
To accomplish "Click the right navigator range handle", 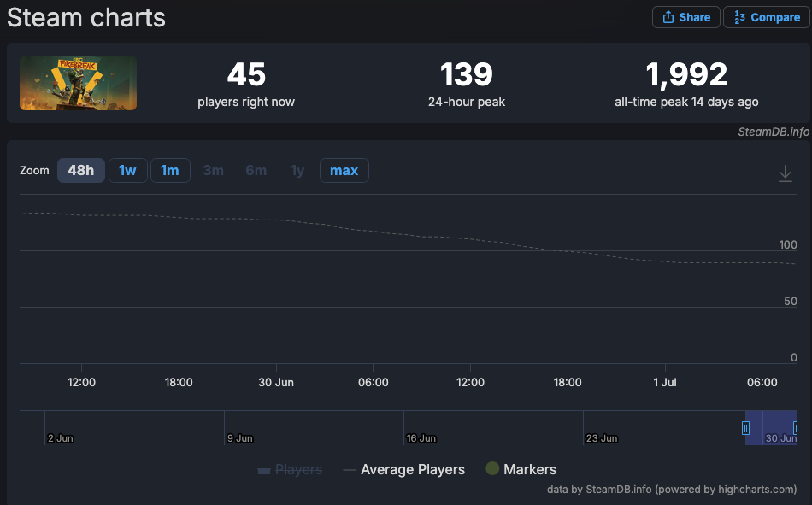I will click(x=796, y=428).
